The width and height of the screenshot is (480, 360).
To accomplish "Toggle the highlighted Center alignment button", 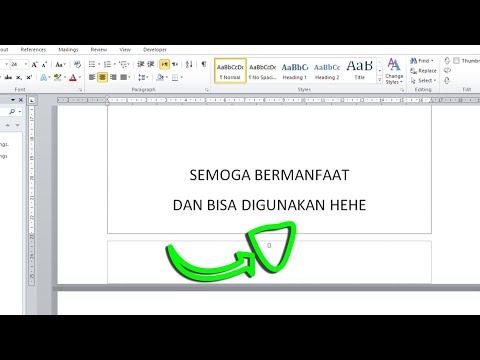I will [x=102, y=77].
